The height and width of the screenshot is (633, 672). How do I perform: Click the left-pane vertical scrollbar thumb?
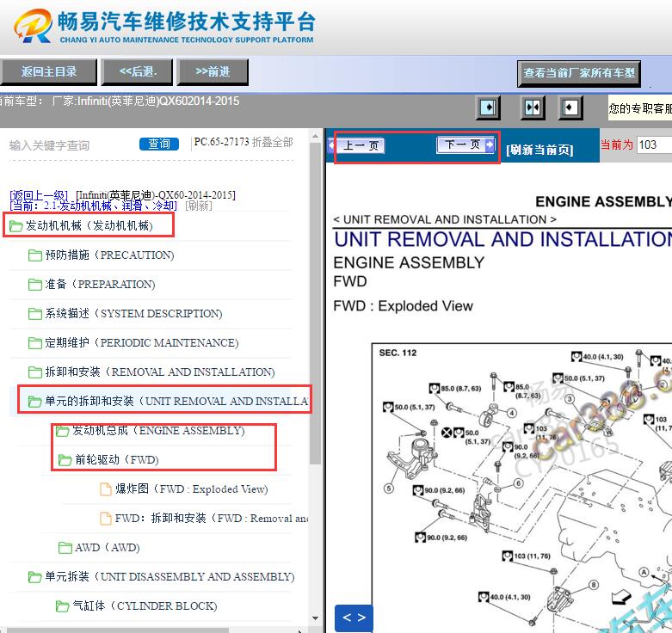316,303
